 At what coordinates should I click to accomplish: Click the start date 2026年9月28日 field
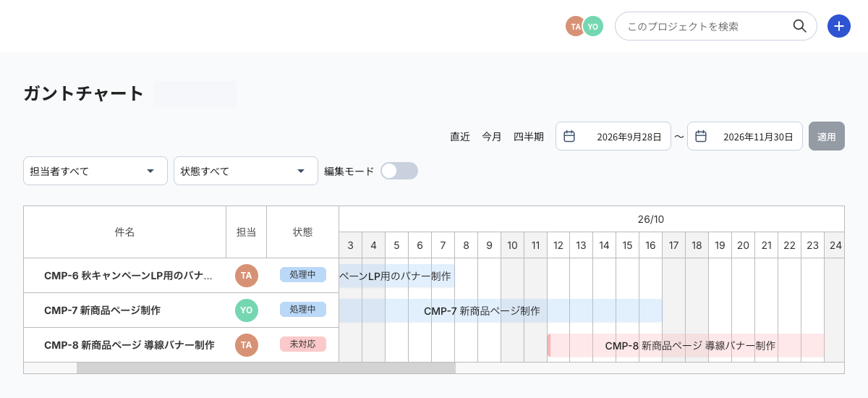click(613, 136)
